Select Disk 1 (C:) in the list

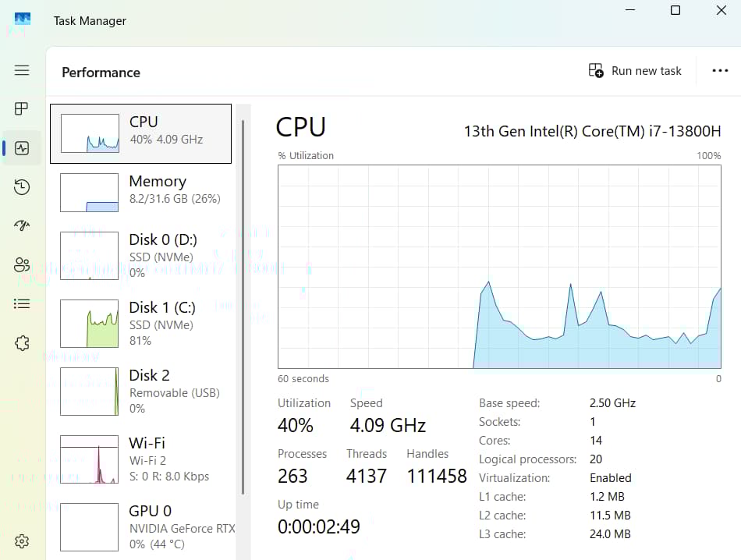point(140,323)
